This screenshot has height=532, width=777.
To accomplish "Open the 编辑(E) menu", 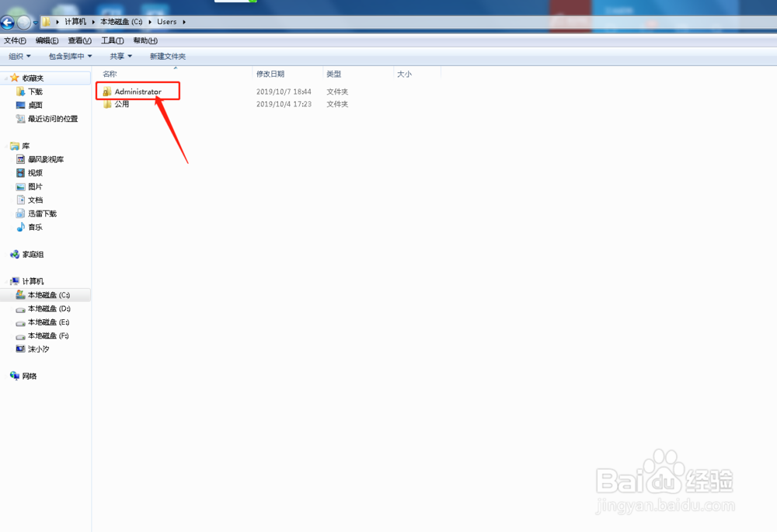I will [47, 40].
